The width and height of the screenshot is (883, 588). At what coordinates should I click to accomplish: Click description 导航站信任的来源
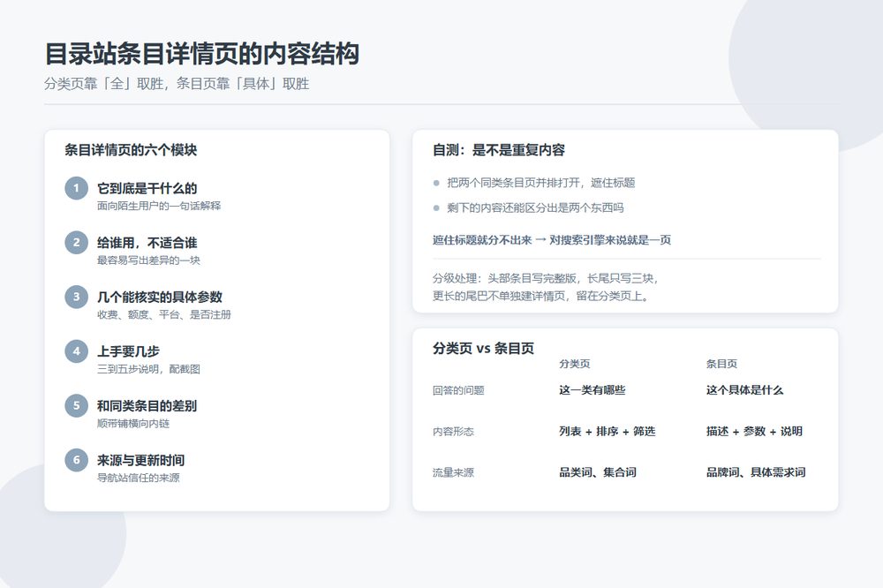(x=139, y=478)
